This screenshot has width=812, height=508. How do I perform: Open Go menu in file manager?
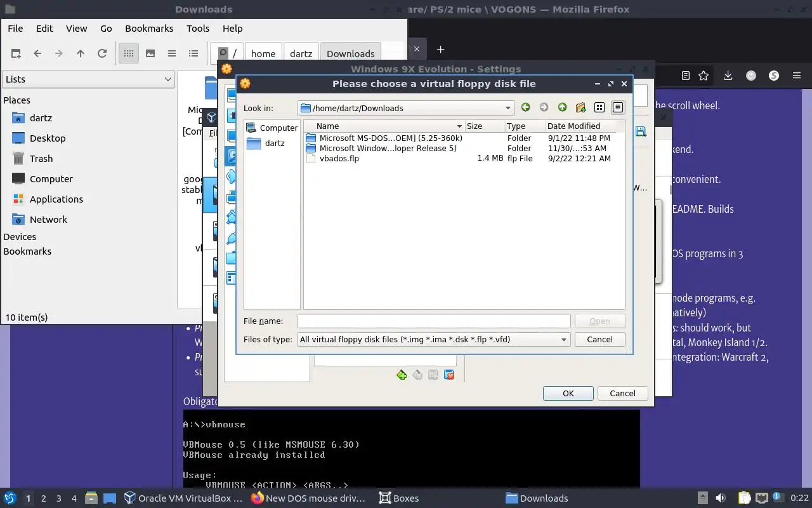click(106, 29)
